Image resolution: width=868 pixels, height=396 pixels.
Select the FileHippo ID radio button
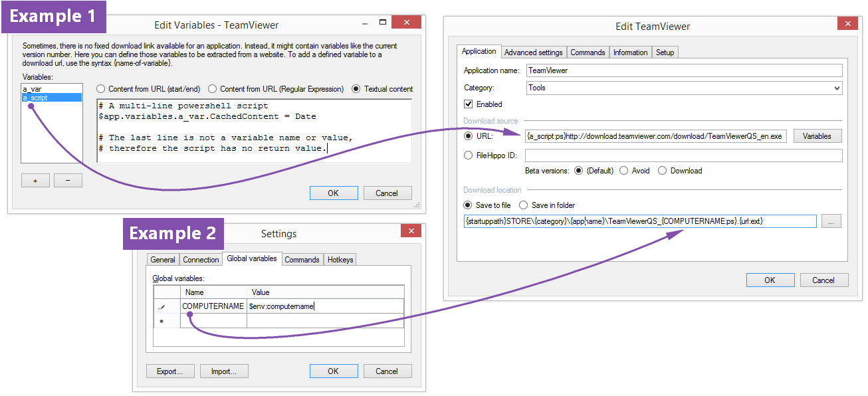[490, 155]
